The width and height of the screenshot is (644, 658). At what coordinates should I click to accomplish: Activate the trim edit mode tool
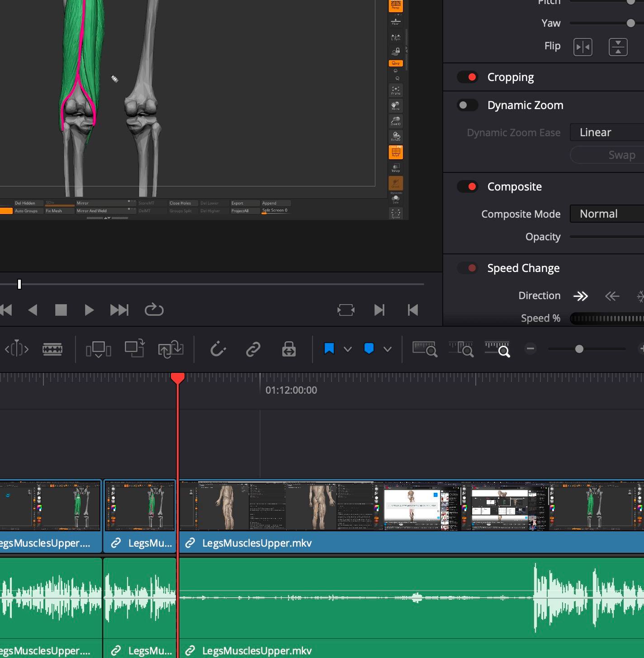(17, 349)
